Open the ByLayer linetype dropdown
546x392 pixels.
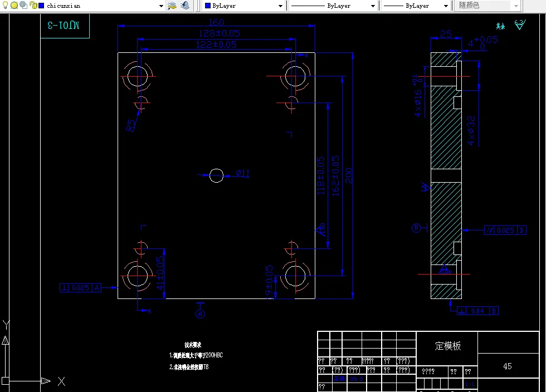tap(373, 6)
